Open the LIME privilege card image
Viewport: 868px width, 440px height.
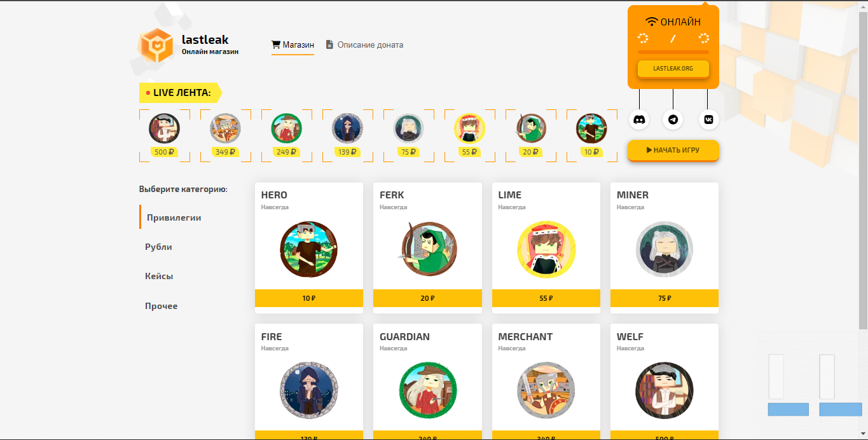[x=546, y=249]
